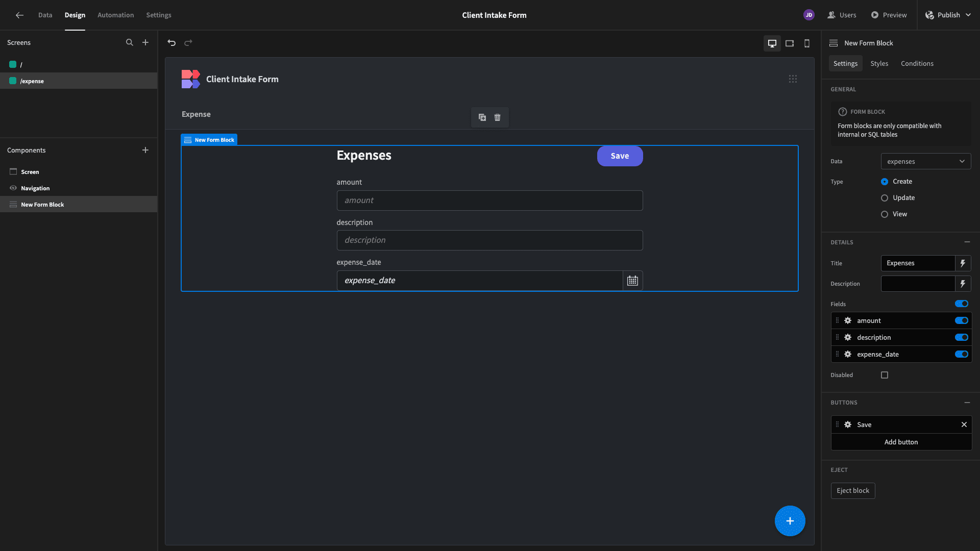Viewport: 980px width, 551px height.
Task: Duplicate the selected component icon
Action: (482, 117)
